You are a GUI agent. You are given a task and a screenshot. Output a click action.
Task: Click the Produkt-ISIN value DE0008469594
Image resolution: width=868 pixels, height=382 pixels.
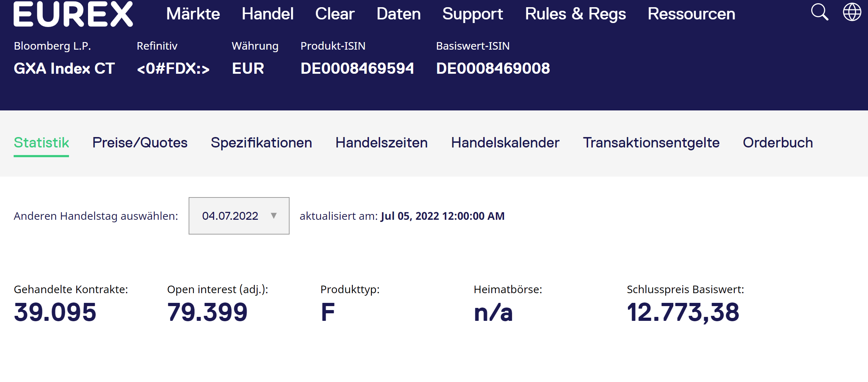click(x=357, y=68)
